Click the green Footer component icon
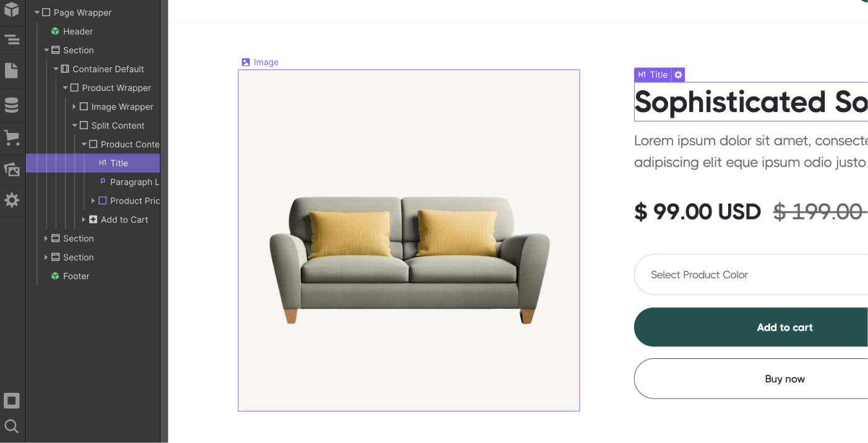 [54, 276]
